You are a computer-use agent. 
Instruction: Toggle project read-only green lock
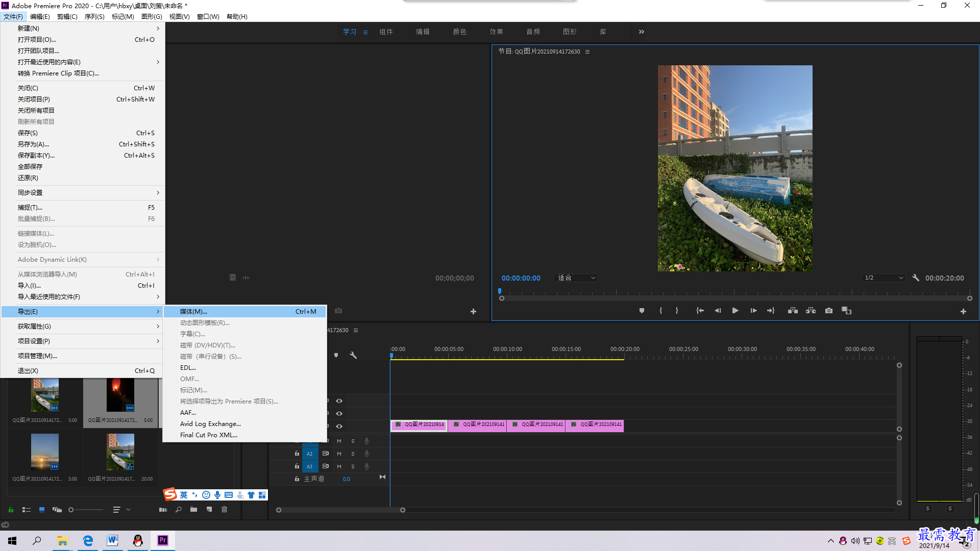point(11,510)
